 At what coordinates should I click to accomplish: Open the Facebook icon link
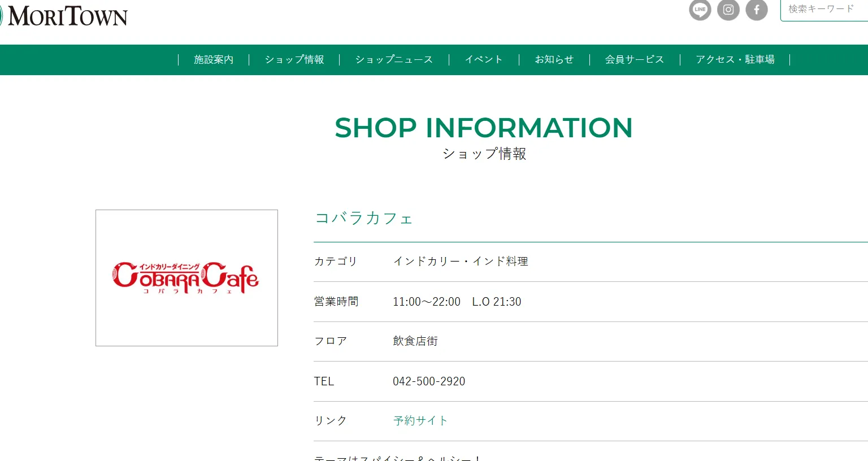click(757, 10)
